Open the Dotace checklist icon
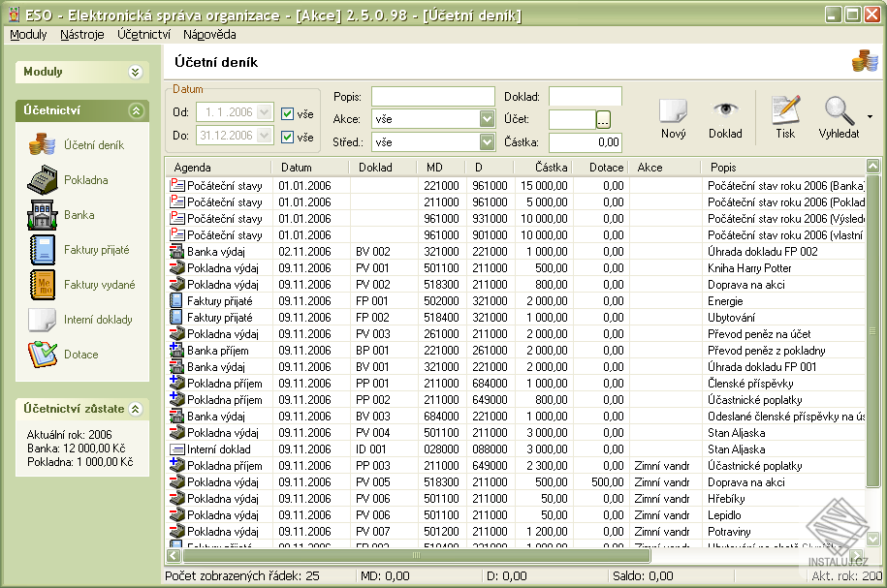This screenshot has width=887, height=588. [x=42, y=355]
